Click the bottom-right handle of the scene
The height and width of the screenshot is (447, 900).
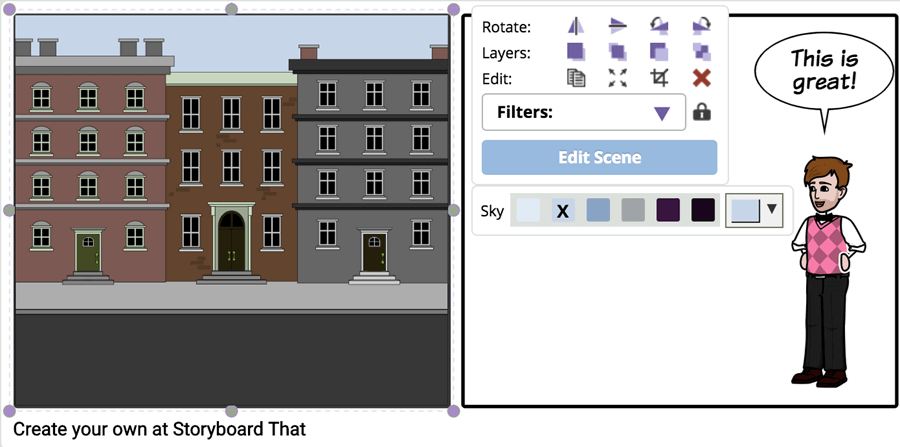pyautogui.click(x=453, y=411)
